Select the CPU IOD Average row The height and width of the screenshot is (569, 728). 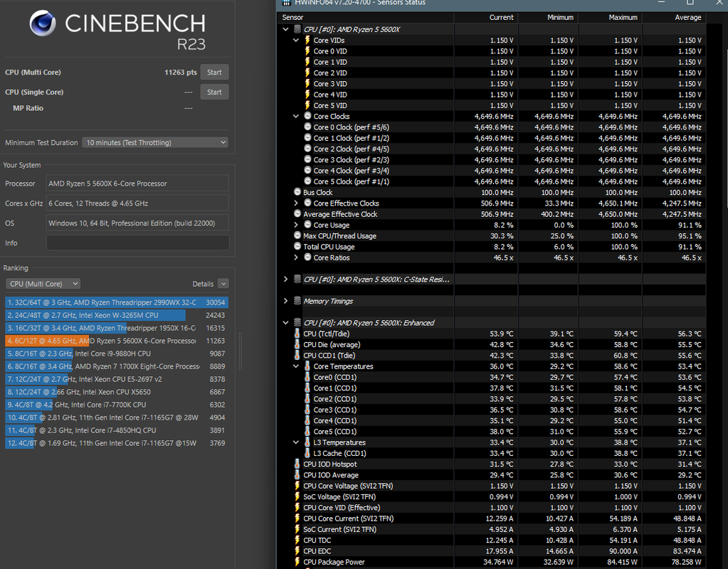pos(492,475)
